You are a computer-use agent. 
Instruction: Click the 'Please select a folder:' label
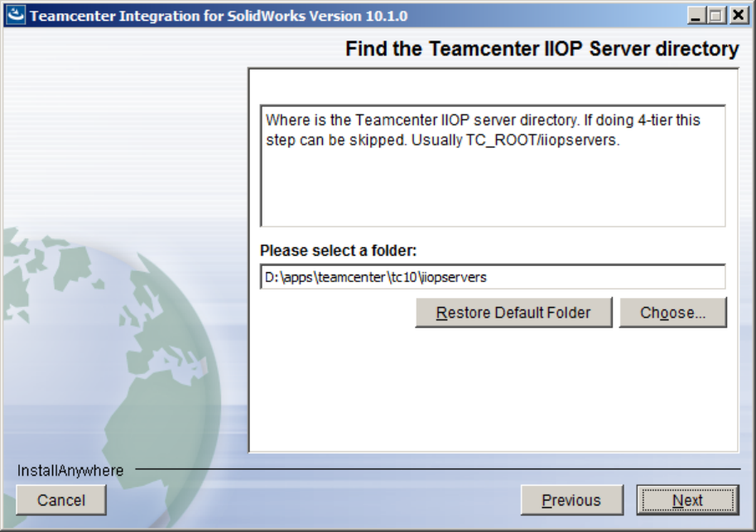point(338,251)
